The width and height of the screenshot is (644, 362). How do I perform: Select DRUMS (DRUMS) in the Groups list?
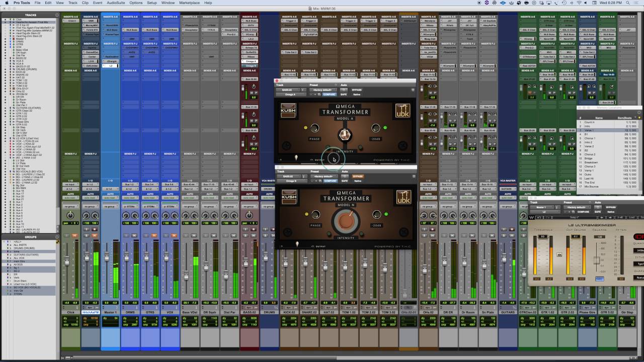click(31, 248)
